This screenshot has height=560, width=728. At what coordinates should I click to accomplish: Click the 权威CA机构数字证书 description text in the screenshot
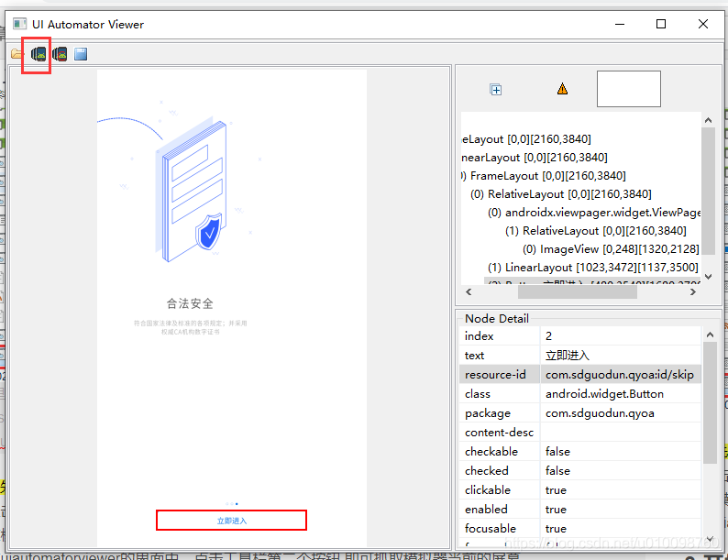pos(191,332)
